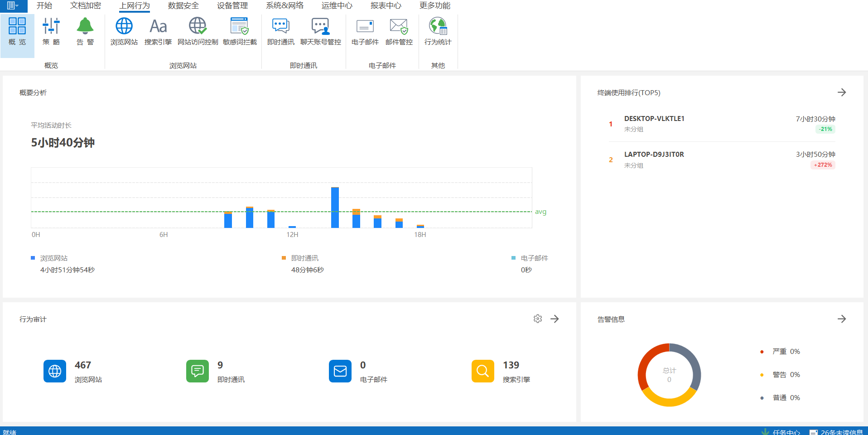Open the 电子邮件 ribbon icon
Image resolution: width=868 pixels, height=435 pixels.
(365, 32)
